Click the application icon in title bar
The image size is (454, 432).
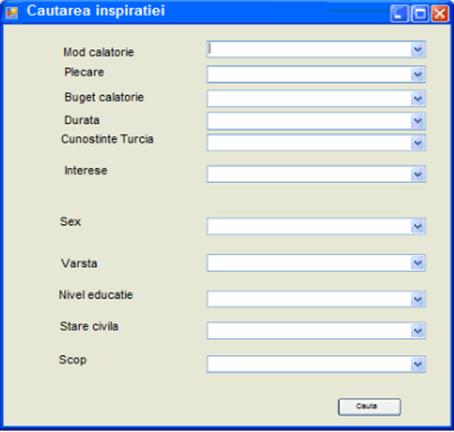pyautogui.click(x=12, y=13)
